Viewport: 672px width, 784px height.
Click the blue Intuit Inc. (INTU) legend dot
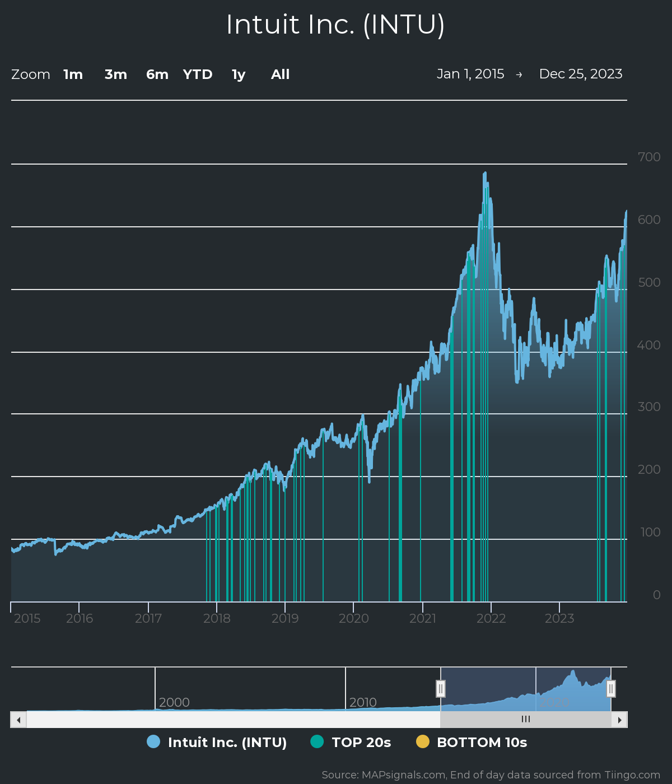153,742
